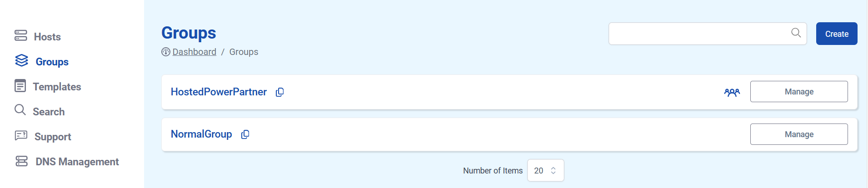
Task: Open the Hosts menu item
Action: (47, 37)
